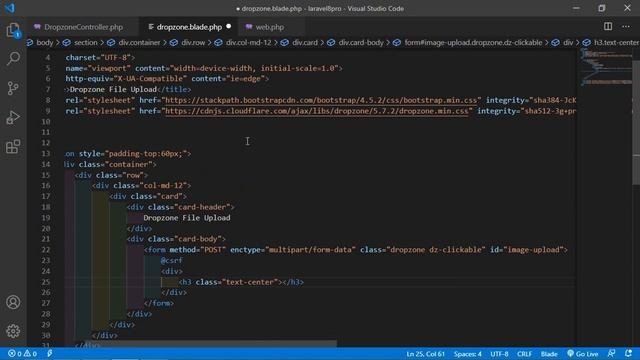The image size is (640, 360).
Task: Click the div class="card-header" line
Action: click(x=180, y=207)
